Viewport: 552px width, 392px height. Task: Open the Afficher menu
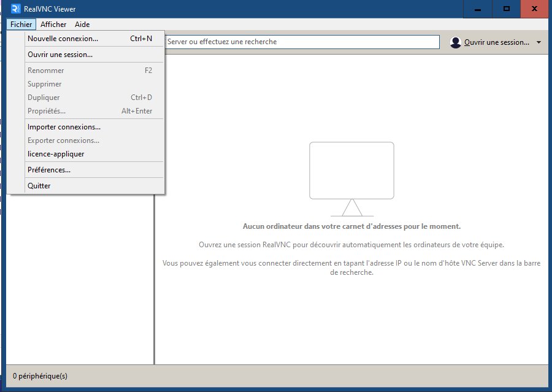point(53,25)
